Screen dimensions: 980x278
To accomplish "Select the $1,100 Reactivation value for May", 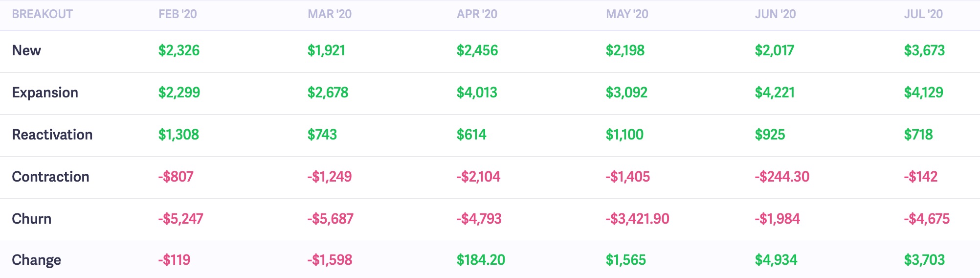I will [x=624, y=135].
